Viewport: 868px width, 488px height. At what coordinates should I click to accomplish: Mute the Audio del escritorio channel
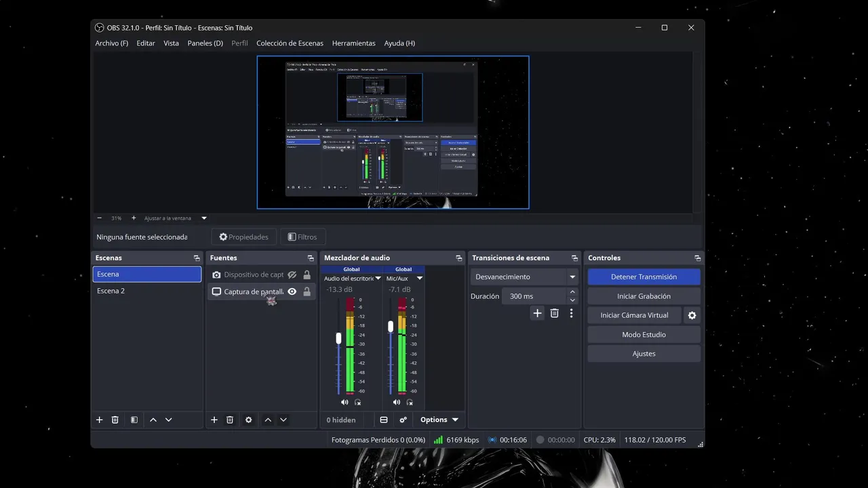click(344, 402)
